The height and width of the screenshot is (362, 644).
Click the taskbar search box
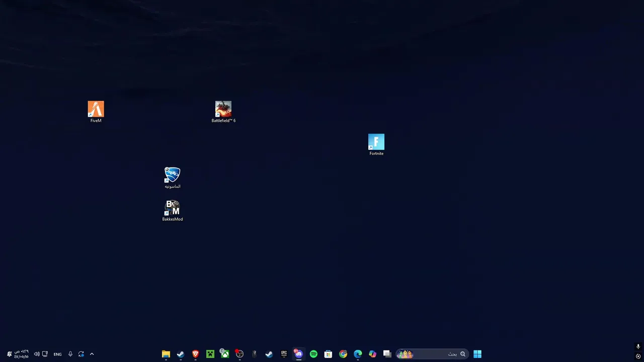tap(432, 354)
